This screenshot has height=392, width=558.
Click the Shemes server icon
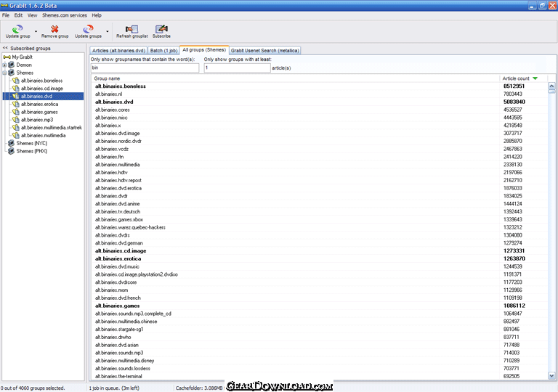point(12,73)
